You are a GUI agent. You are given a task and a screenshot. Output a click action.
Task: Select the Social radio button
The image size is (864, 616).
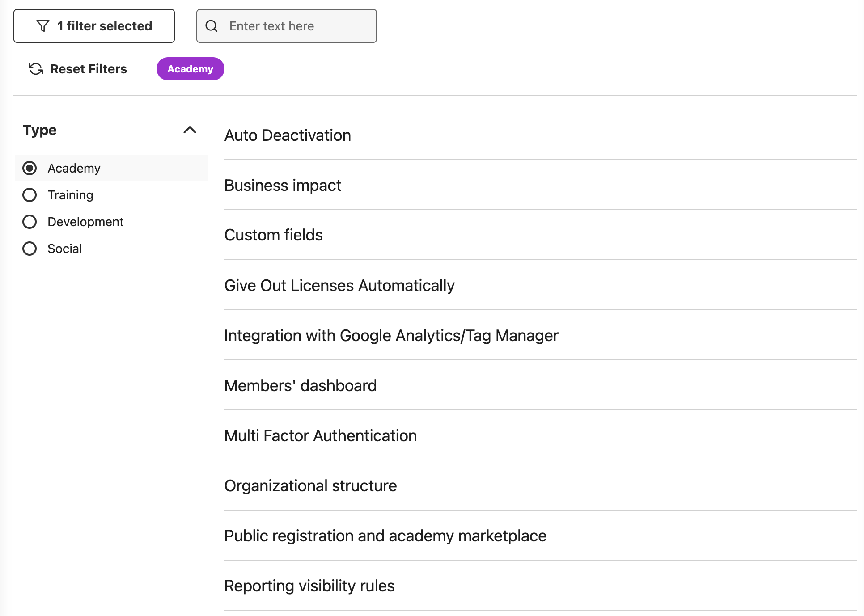30,249
